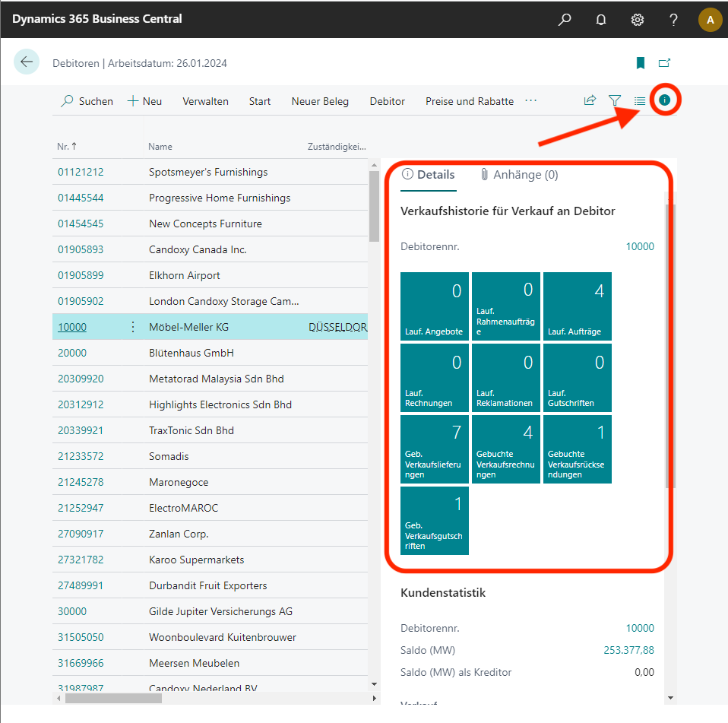Click the Zuständigkei... column header
Screen dimensions: 728x723
pos(337,147)
